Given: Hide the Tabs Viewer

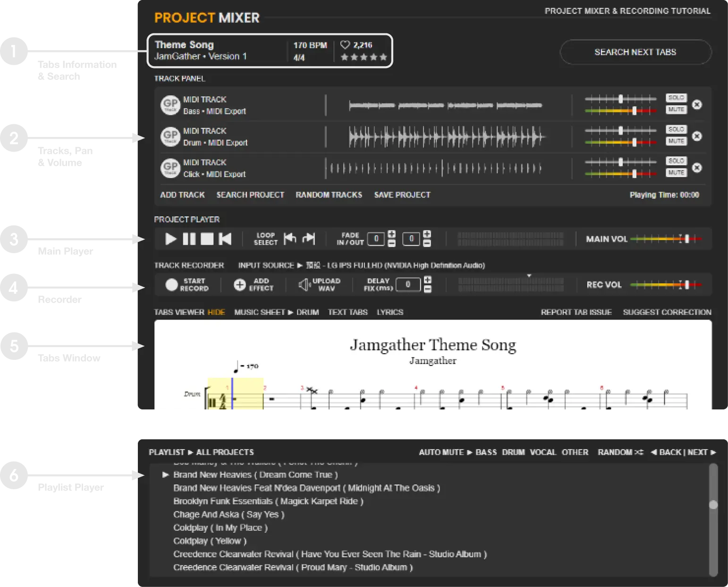Looking at the screenshot, I should (x=216, y=312).
